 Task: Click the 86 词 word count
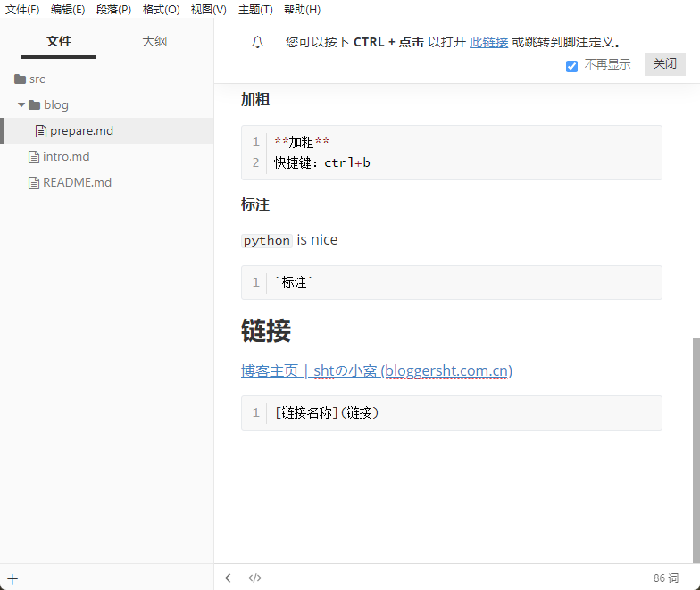pos(666,578)
